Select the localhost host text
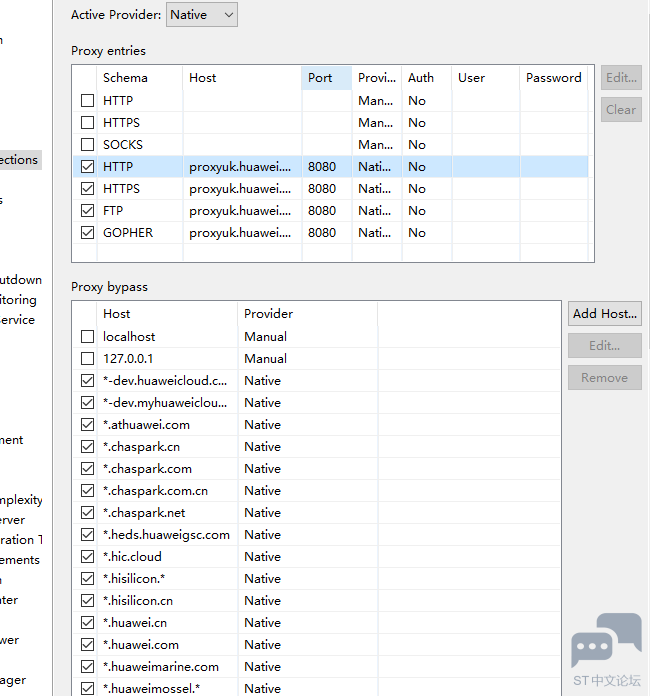650x696 pixels. click(129, 336)
